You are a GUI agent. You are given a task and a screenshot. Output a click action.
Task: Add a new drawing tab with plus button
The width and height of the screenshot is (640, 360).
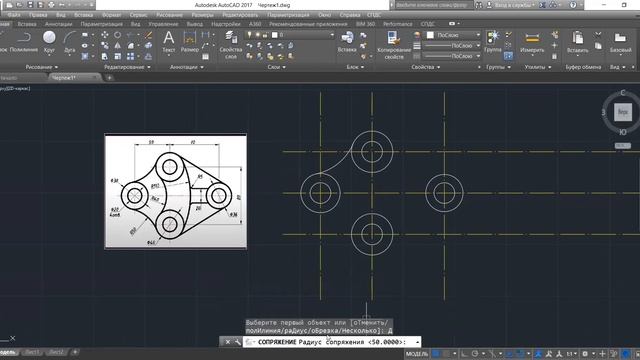[109, 78]
